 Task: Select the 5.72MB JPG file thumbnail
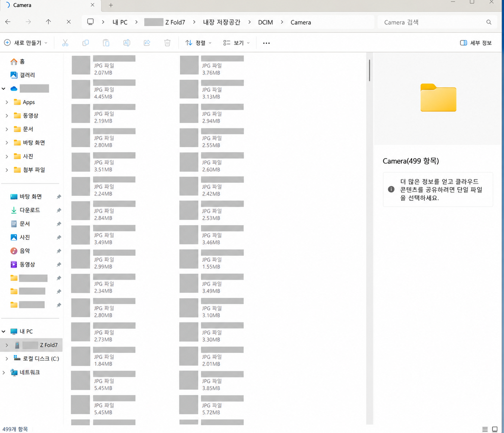click(189, 405)
